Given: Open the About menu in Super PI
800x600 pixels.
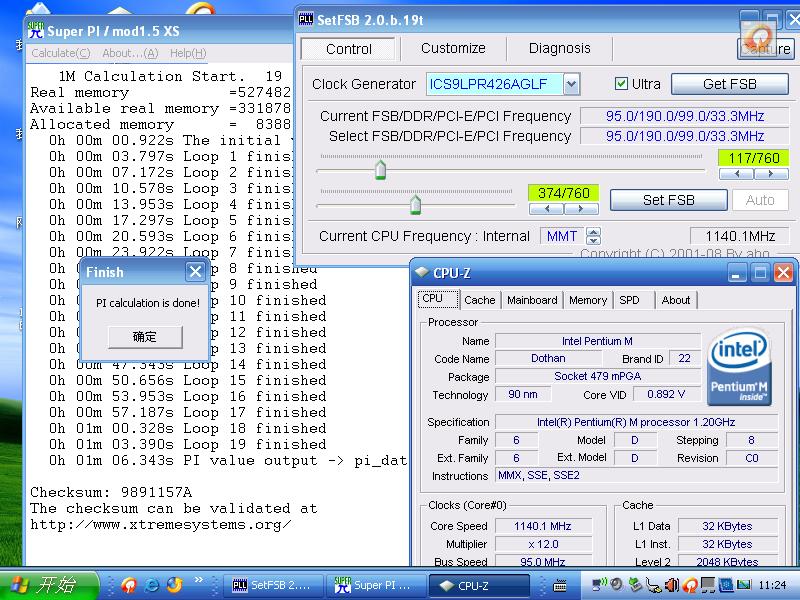Looking at the screenshot, I should tap(130, 53).
